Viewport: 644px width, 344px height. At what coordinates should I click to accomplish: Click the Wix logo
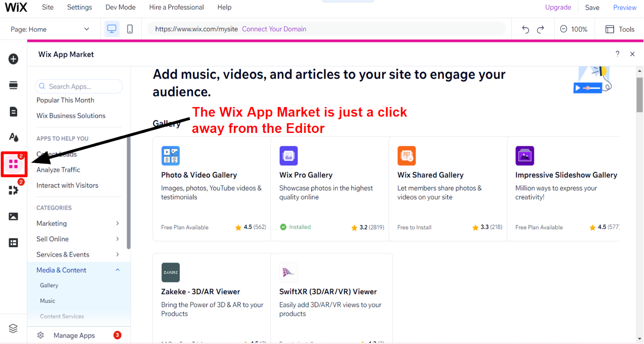16,7
